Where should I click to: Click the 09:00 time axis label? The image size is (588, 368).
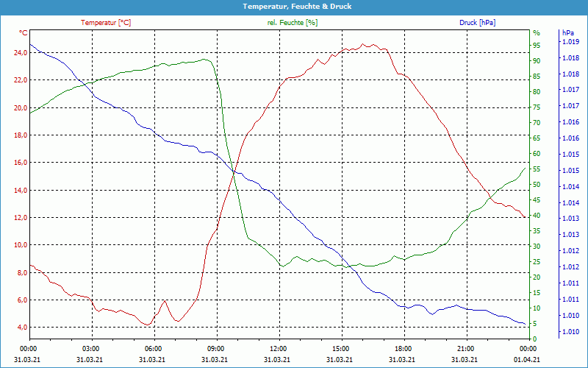click(x=216, y=348)
